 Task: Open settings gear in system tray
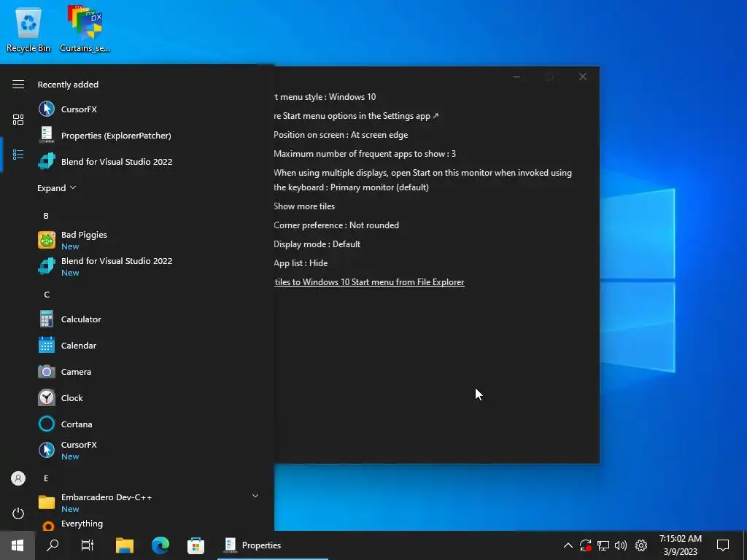[x=641, y=545]
